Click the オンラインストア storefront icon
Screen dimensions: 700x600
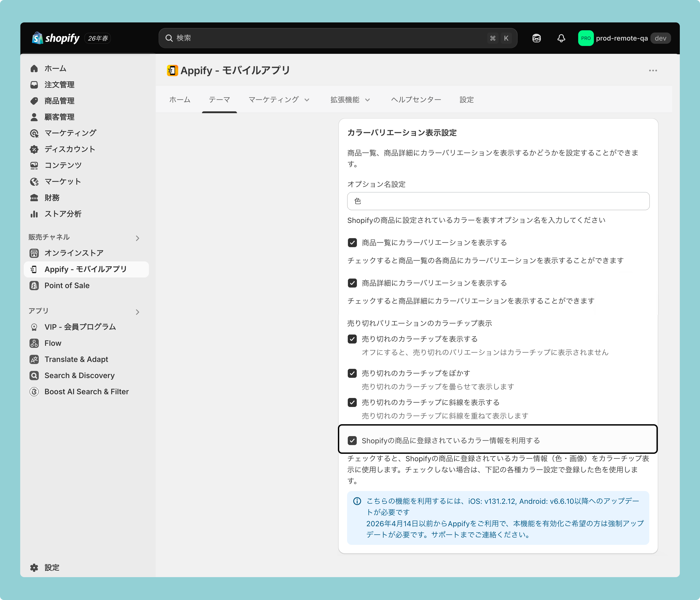pos(34,253)
